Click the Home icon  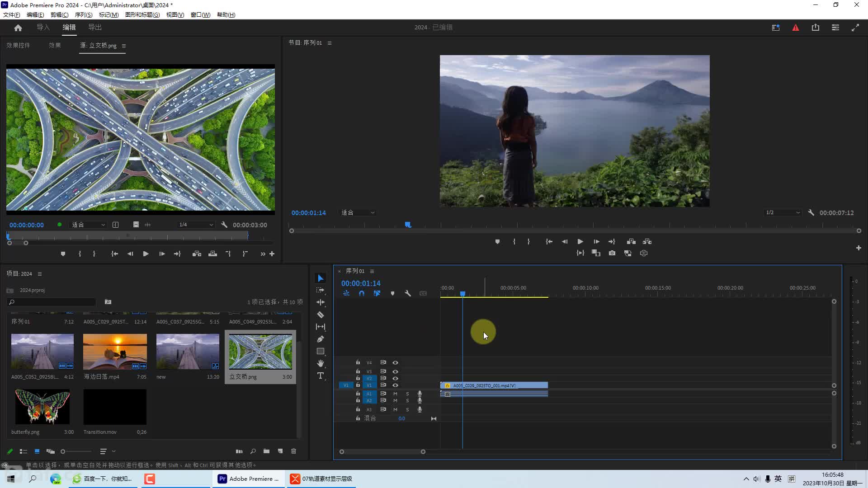[x=18, y=28]
